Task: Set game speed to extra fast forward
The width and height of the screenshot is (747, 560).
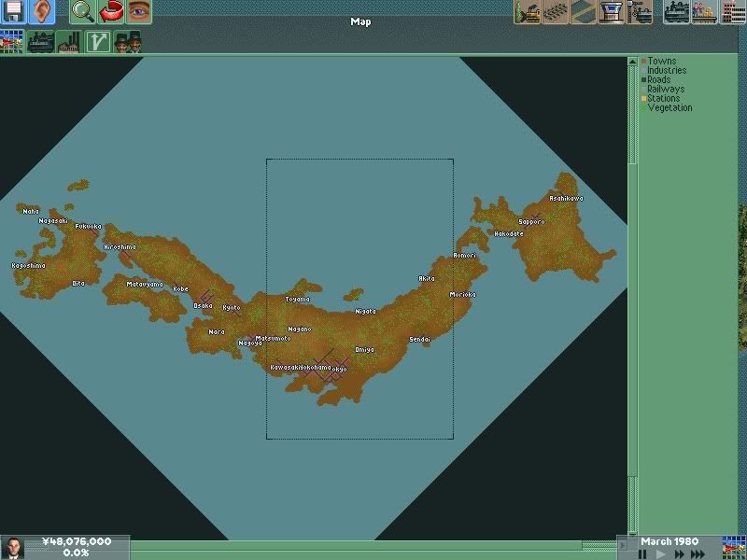Action: 698,554
